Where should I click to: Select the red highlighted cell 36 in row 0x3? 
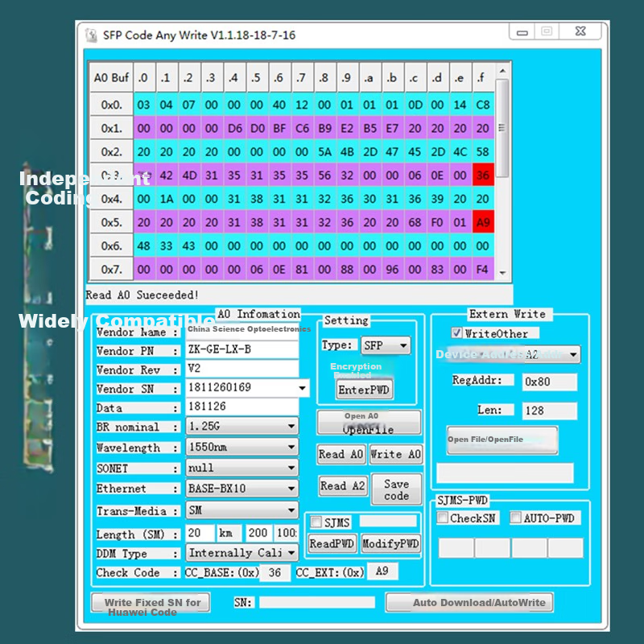(x=482, y=175)
